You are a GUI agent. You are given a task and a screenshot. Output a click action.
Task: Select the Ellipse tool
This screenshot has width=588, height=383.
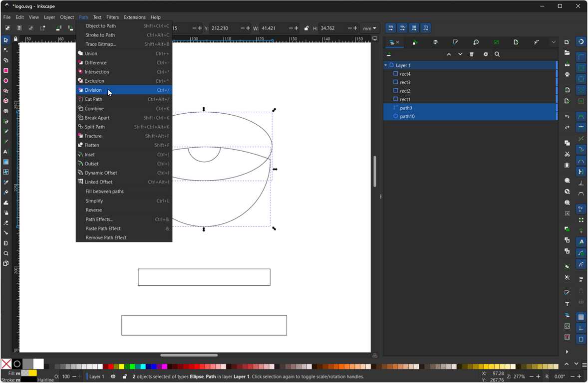pos(5,81)
